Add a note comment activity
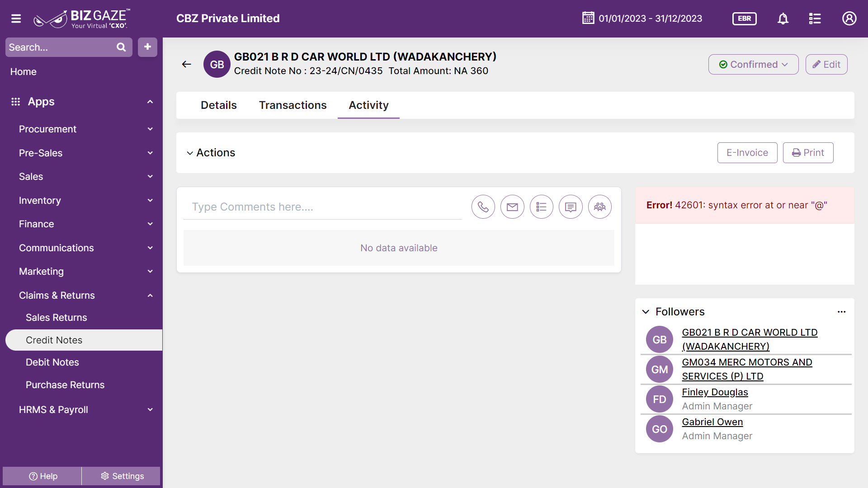 pos(571,207)
